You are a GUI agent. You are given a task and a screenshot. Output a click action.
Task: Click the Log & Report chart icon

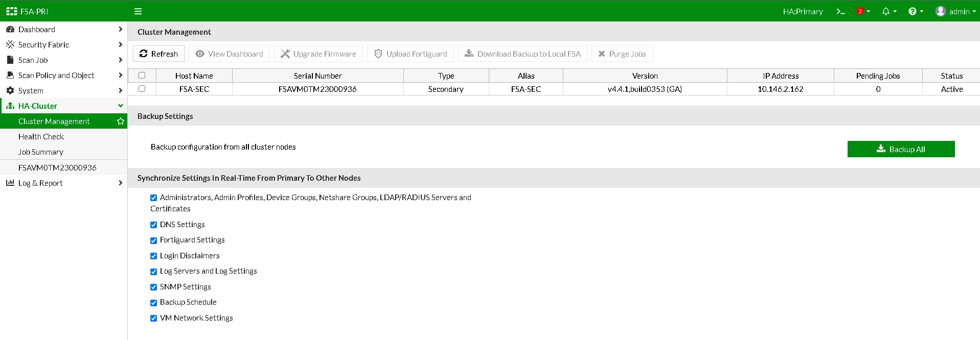tap(10, 183)
